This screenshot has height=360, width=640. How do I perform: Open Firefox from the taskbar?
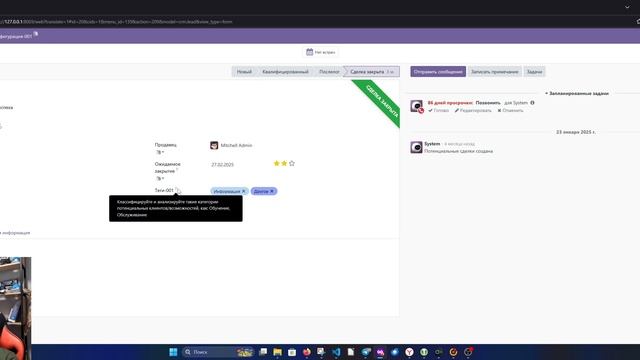click(307, 352)
